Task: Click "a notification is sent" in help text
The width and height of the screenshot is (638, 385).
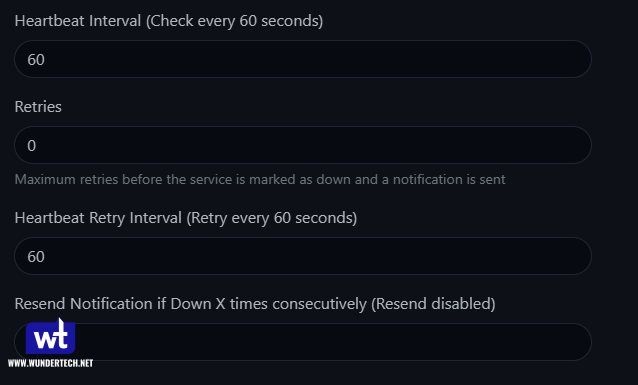Action: pyautogui.click(x=444, y=179)
